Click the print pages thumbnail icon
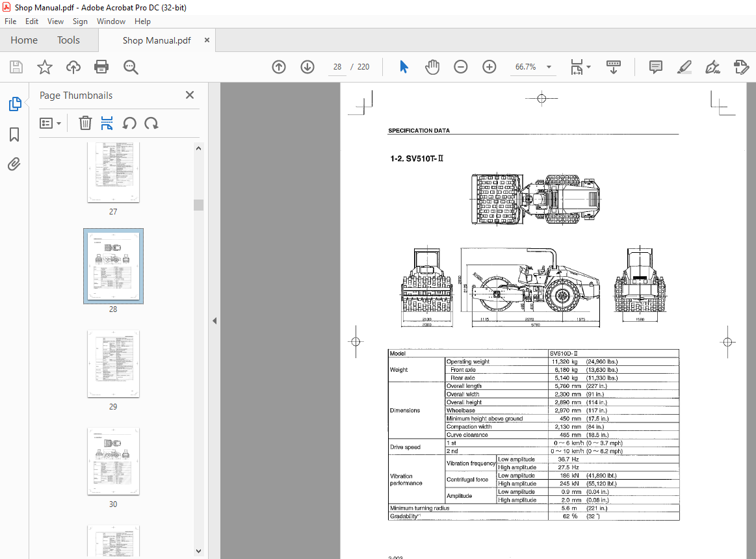Image resolution: width=756 pixels, height=559 pixels. coord(107,123)
